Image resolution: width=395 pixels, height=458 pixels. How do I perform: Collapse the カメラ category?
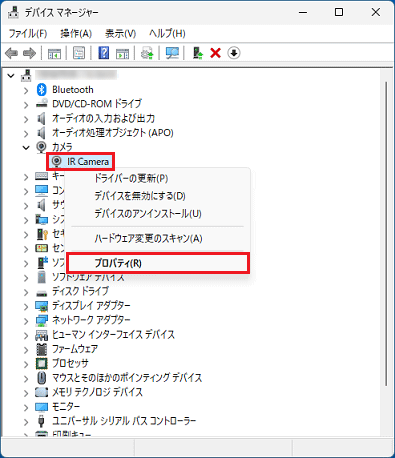(26, 147)
